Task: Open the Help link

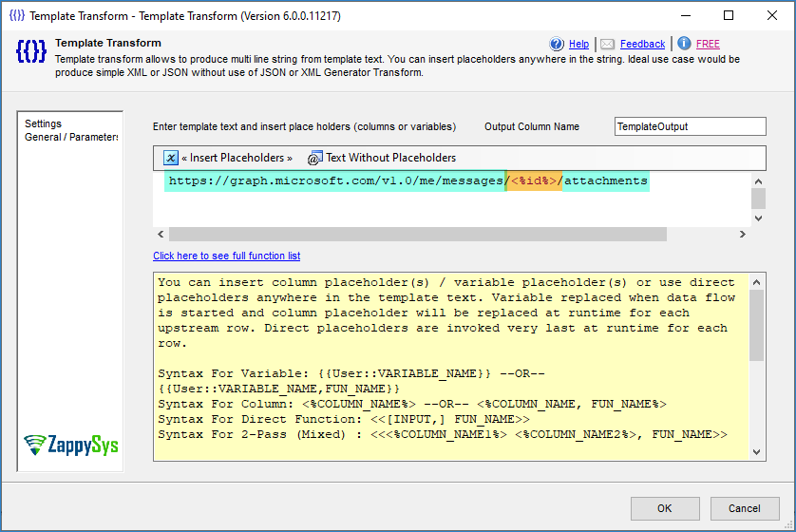Action: pyautogui.click(x=578, y=44)
